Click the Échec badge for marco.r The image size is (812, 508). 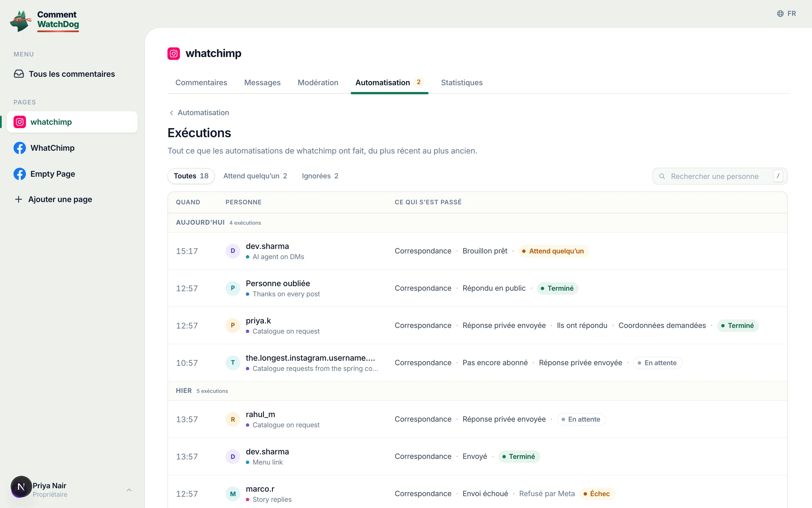(597, 494)
